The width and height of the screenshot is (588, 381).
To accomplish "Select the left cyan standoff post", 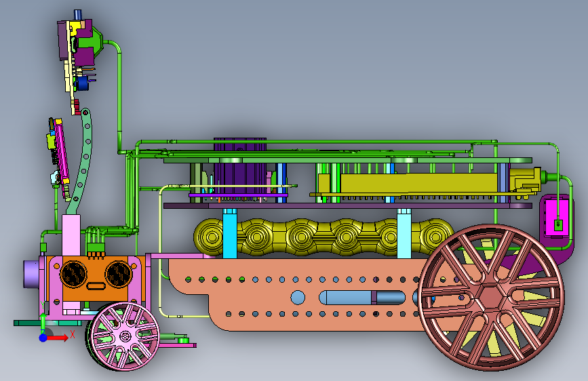I will coord(229,234).
